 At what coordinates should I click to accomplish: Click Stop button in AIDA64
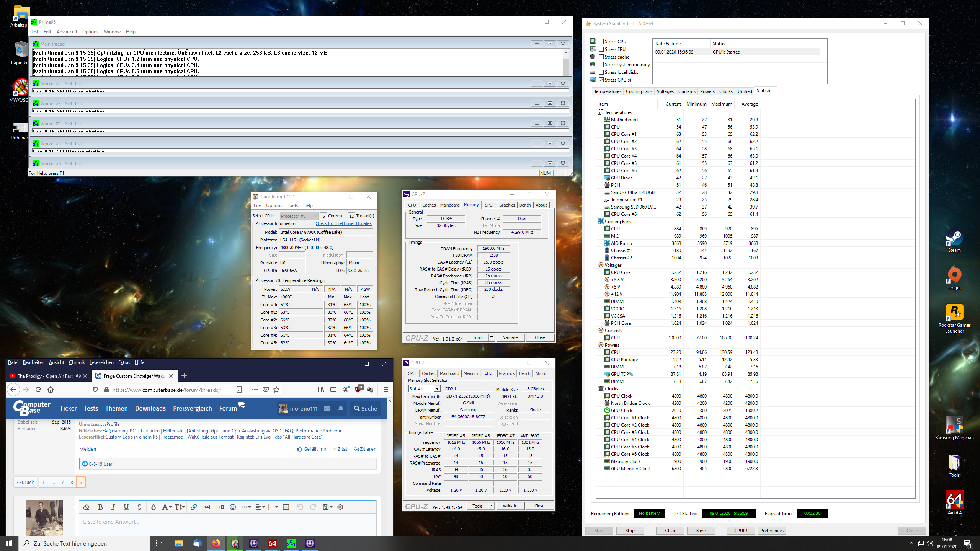pyautogui.click(x=630, y=530)
